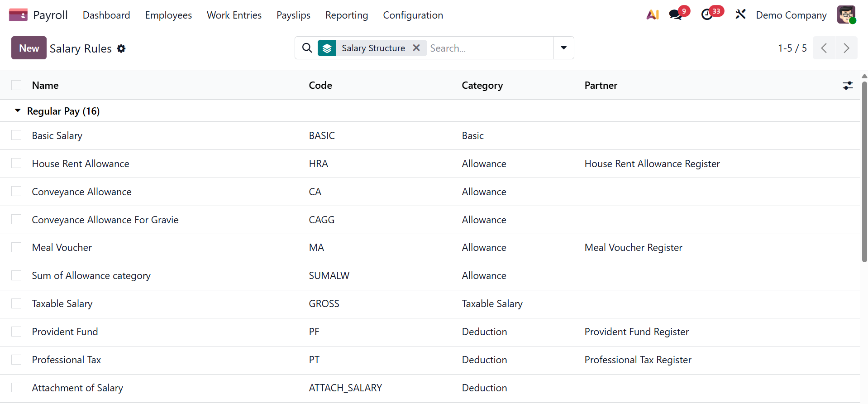This screenshot has height=404, width=868.
Task: Open the optional columns adjust icon
Action: (848, 86)
